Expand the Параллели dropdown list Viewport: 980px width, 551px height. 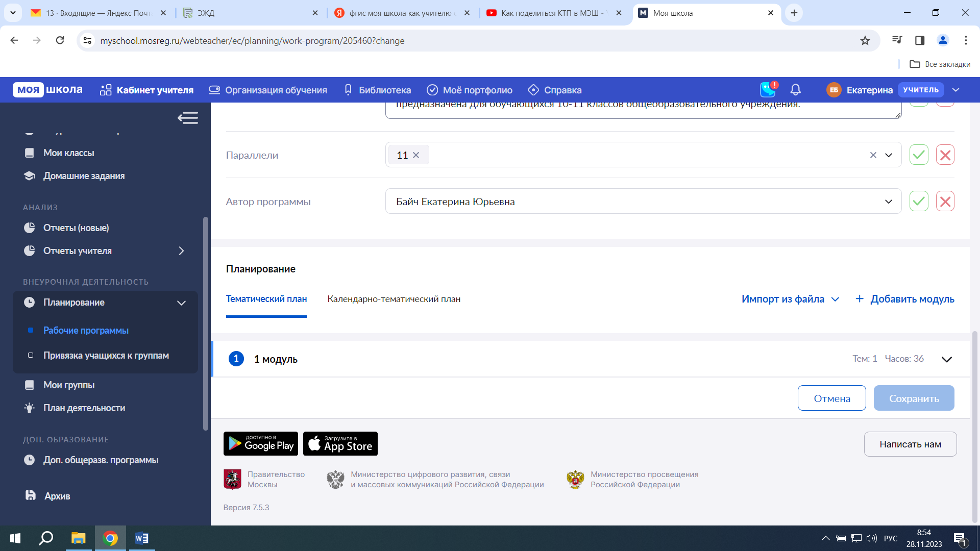click(889, 155)
